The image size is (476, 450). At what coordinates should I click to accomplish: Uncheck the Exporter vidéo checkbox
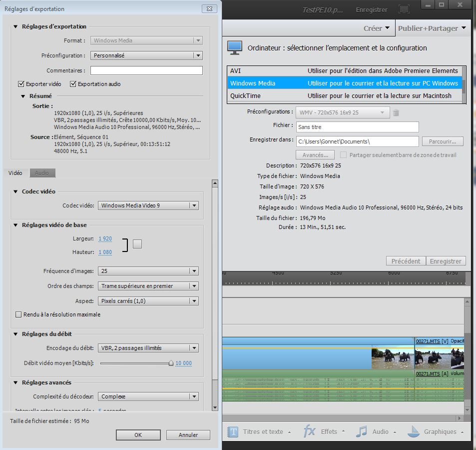[21, 84]
